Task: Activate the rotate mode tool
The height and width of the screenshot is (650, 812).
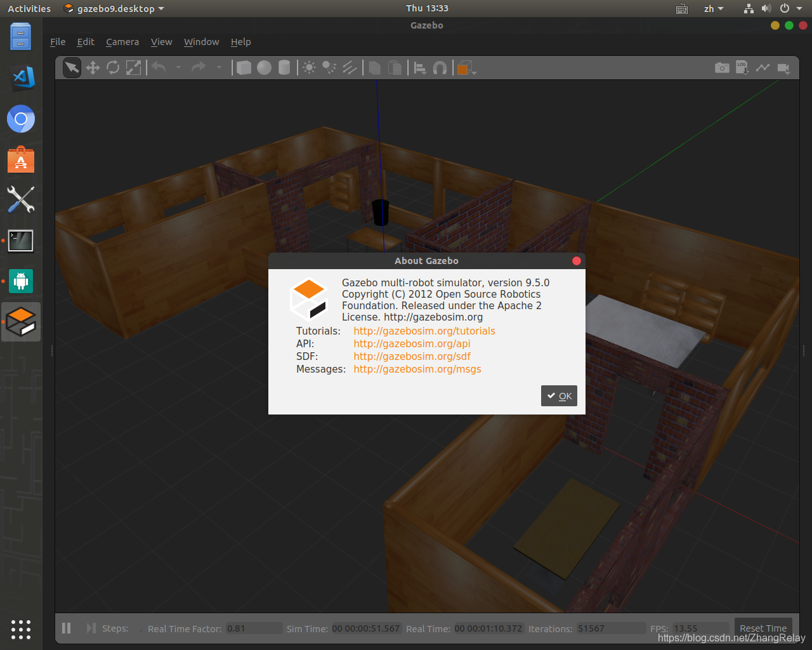Action: point(113,67)
